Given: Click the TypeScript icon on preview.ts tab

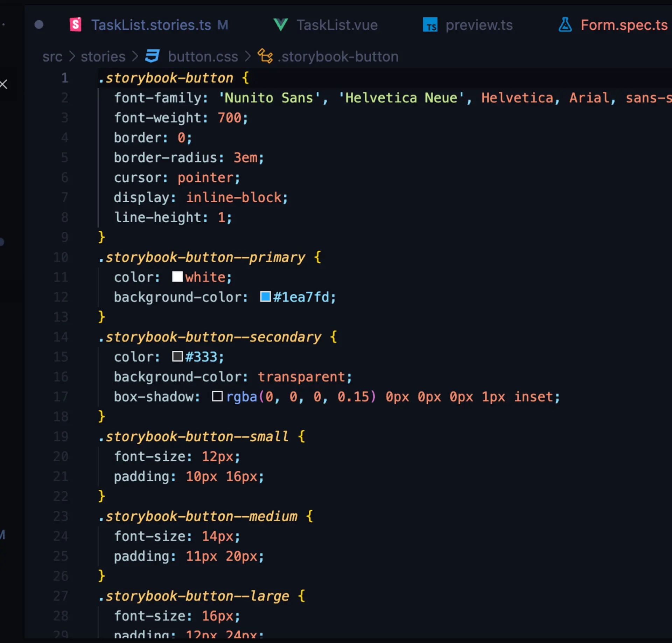Looking at the screenshot, I should point(430,25).
